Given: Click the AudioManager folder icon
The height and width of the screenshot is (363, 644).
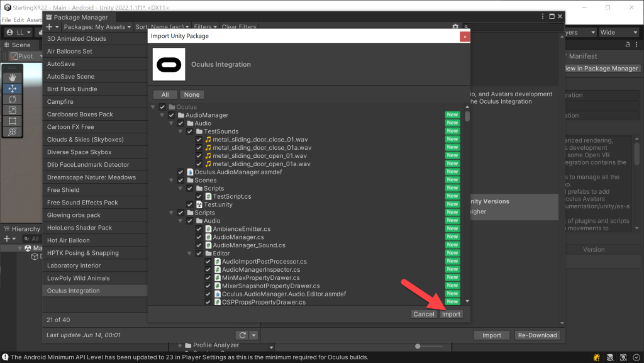Looking at the screenshot, I should coord(180,115).
